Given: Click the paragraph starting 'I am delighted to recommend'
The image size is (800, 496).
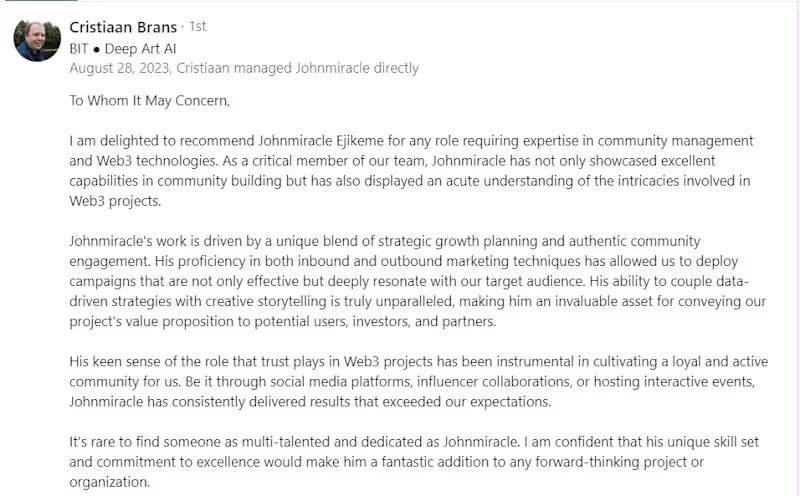Looking at the screenshot, I should click(411, 141).
